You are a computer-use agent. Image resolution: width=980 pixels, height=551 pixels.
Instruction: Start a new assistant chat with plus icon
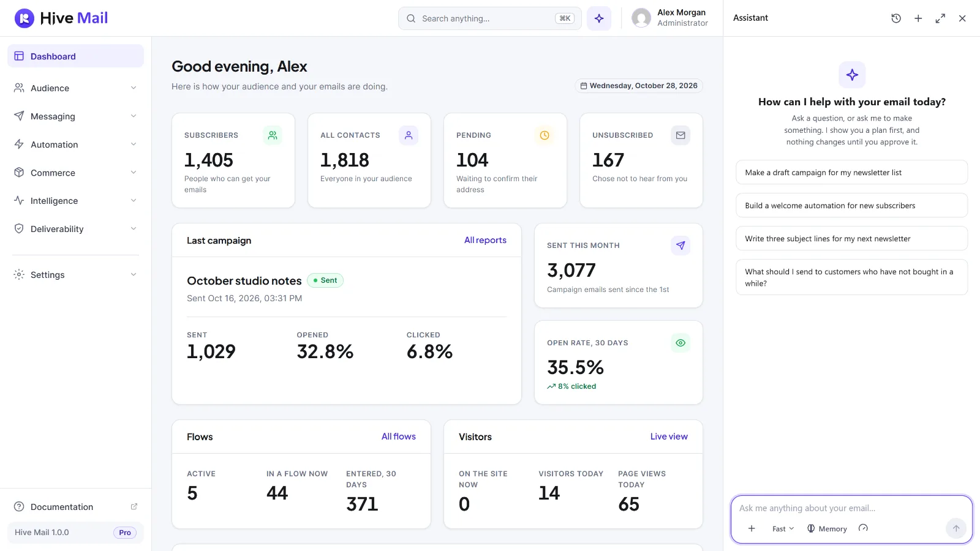pyautogui.click(x=918, y=18)
